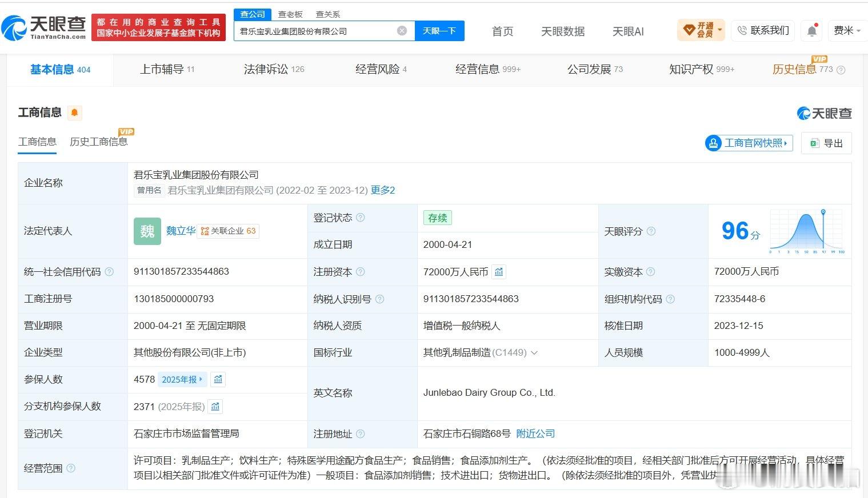Viewport: 868px width, 498px height.
Task: Clear the company search box
Action: (402, 31)
